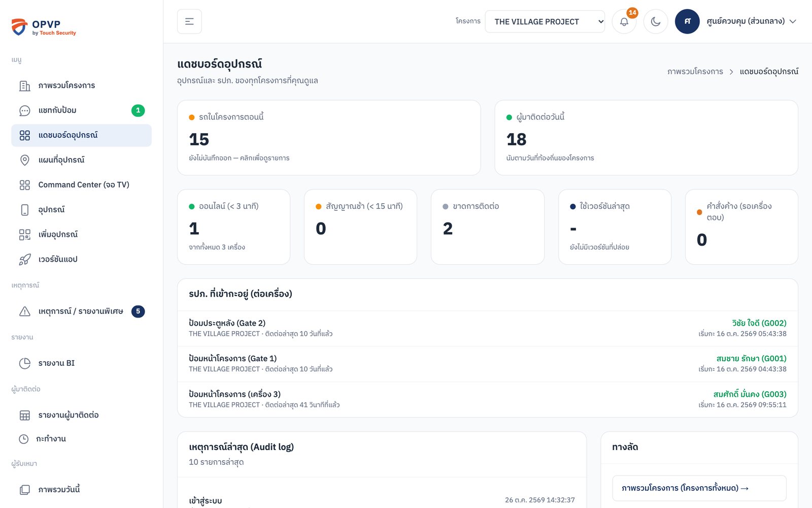Expand the ศูนย์ควบคุม (ส่วนกลาง) user menu chevron
The width and height of the screenshot is (812, 508).
pyautogui.click(x=793, y=21)
